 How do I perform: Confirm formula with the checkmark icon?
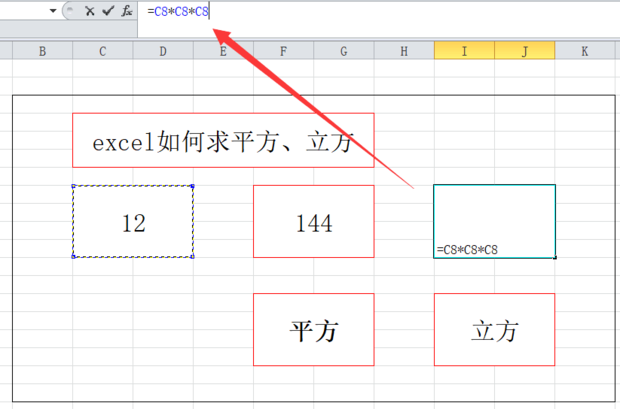coord(108,11)
